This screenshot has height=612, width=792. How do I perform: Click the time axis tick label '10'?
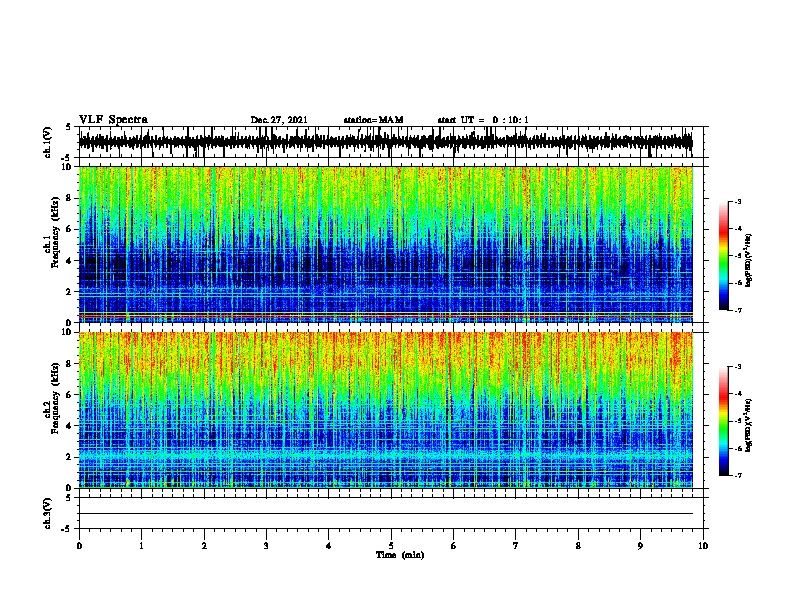tap(703, 545)
